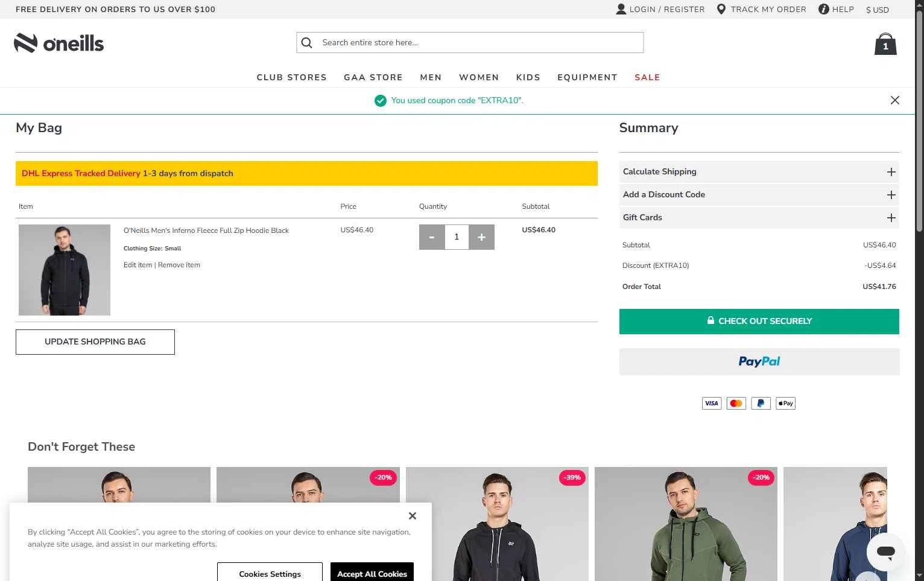This screenshot has height=581, width=924.
Task: Click the free delivery announcement text
Action: click(115, 9)
